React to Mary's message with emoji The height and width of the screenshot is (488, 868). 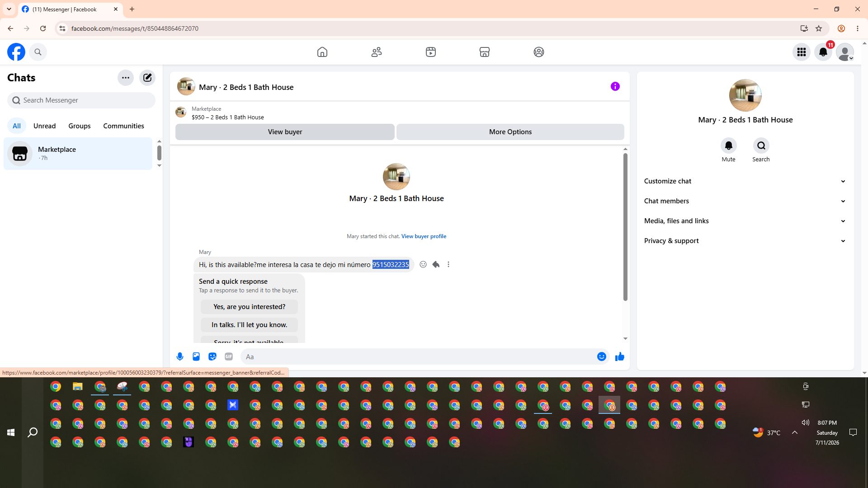pos(423,264)
